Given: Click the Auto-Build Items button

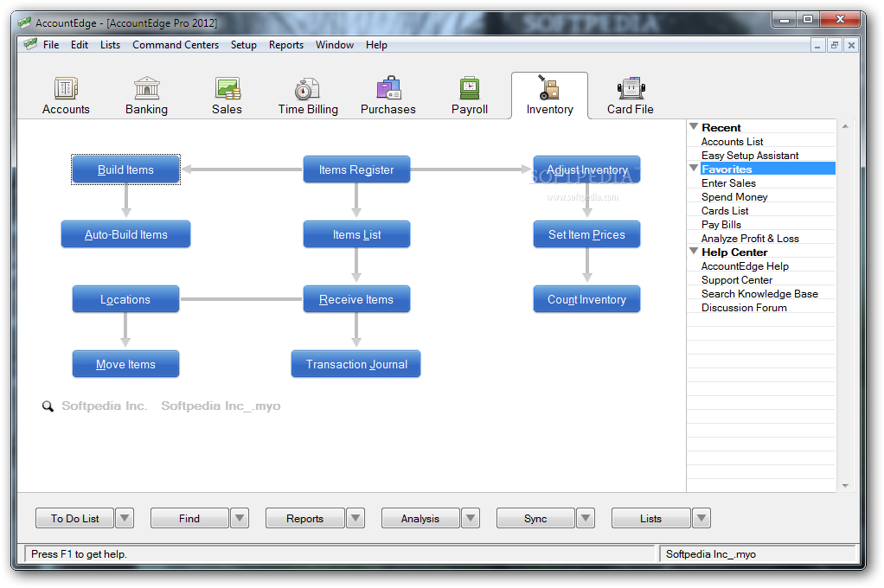Looking at the screenshot, I should 125,234.
